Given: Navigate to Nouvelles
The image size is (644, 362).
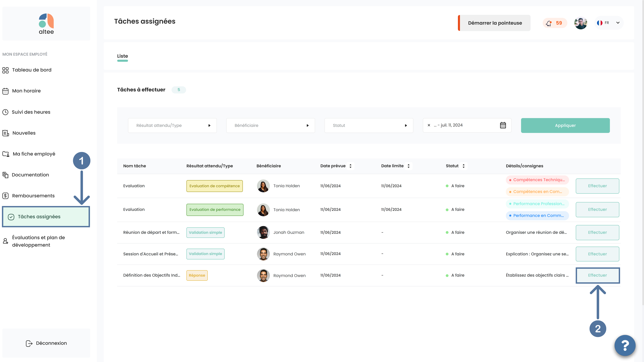Looking at the screenshot, I should click(x=24, y=133).
